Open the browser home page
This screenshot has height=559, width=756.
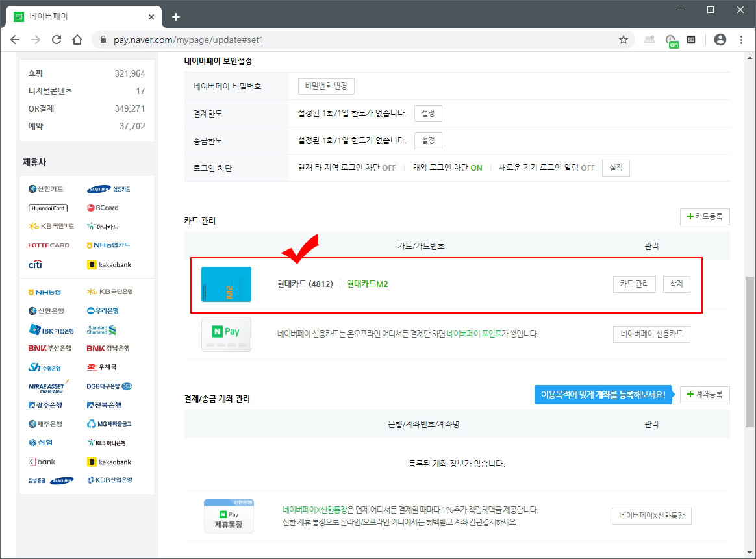click(x=77, y=40)
